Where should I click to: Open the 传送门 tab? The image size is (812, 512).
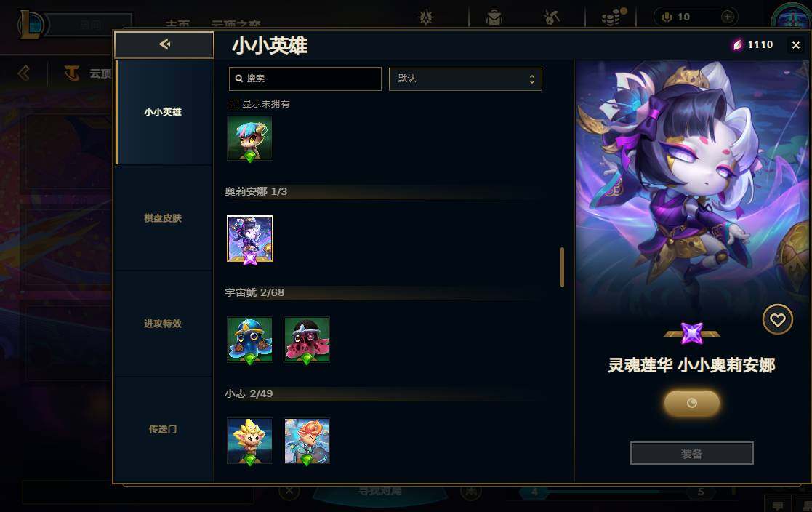163,429
